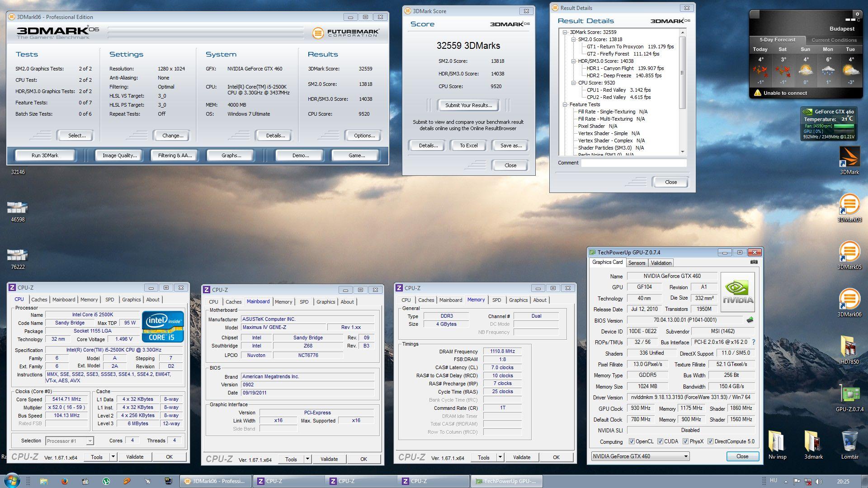Toggle the OpenCL checkbox in GPU-Z
This screenshot has width=868, height=488.
point(632,441)
